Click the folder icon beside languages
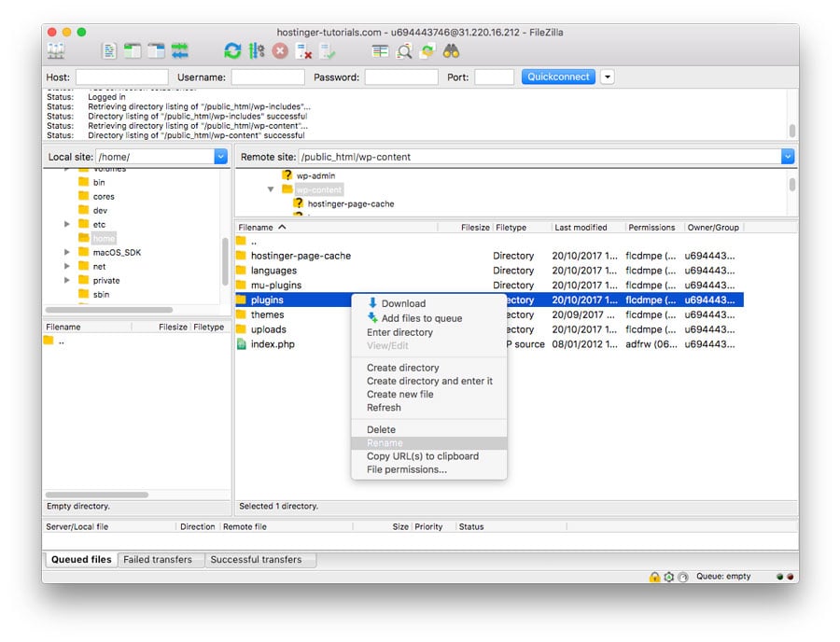 (241, 271)
